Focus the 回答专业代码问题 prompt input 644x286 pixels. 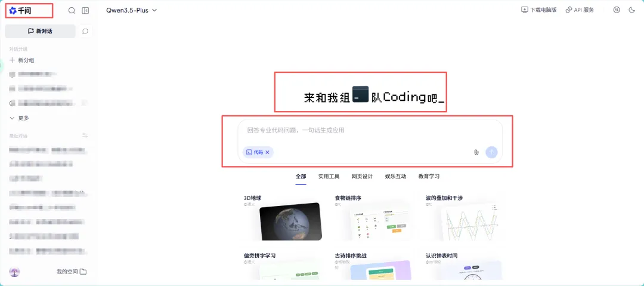[x=370, y=130]
